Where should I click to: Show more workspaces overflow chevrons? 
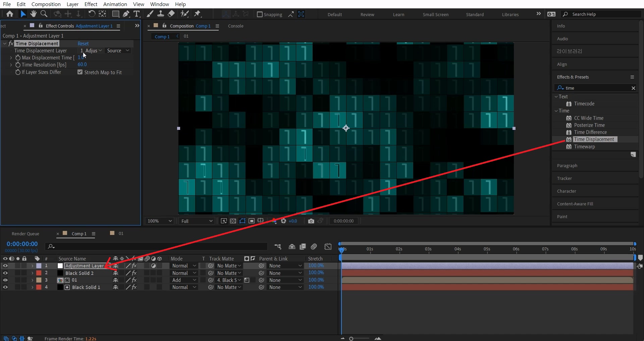tap(539, 14)
